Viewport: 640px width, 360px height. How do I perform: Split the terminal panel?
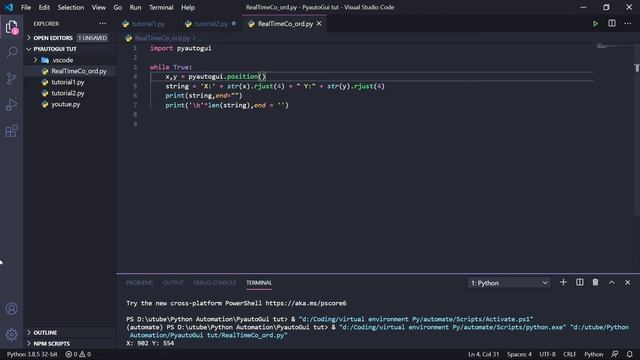coord(580,282)
